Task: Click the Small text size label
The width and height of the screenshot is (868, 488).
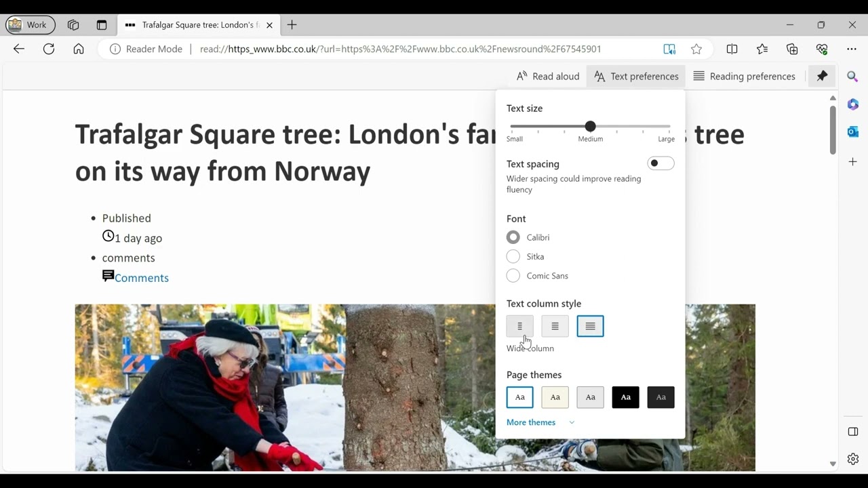Action: pyautogui.click(x=515, y=139)
